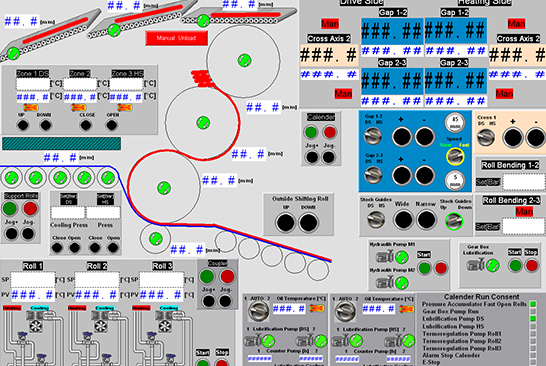Image resolution: width=546 pixels, height=366 pixels.
Task: Click the Roll Bending 1-2 SetBar input
Action: (x=523, y=182)
